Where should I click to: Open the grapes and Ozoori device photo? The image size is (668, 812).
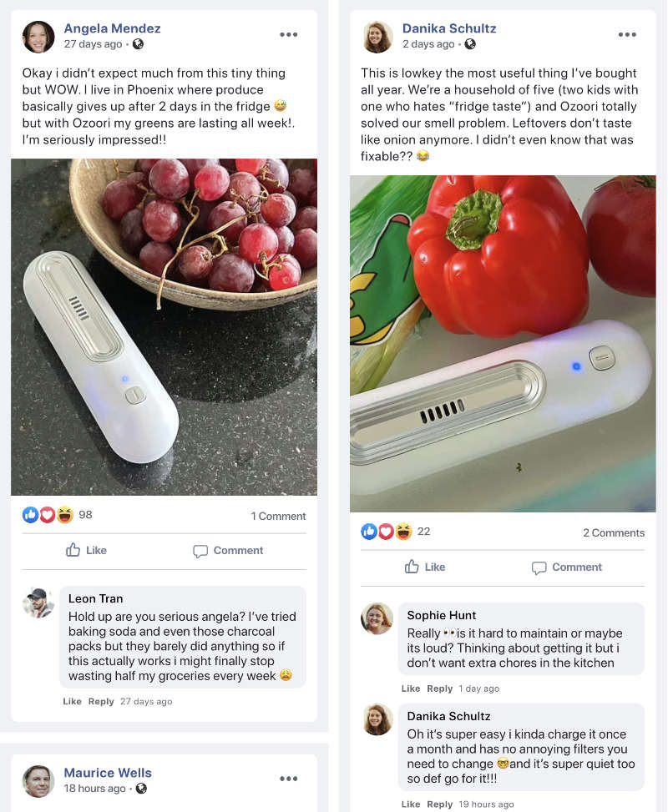164,326
